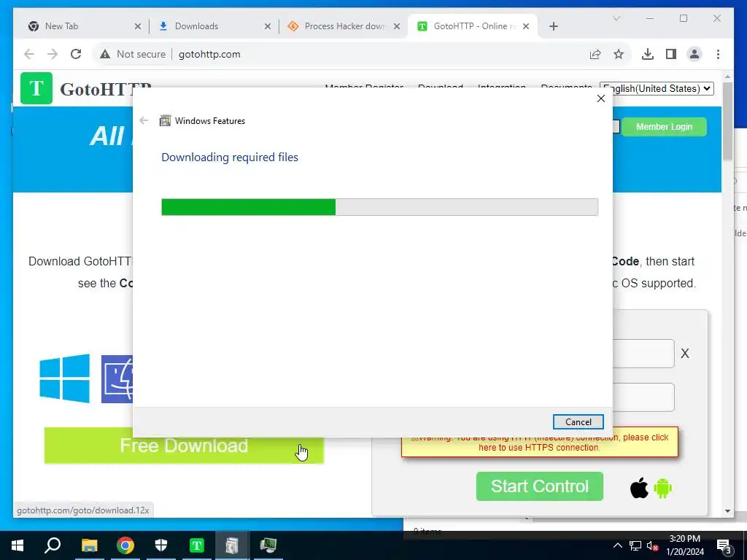Open Windows Security shield in taskbar
This screenshot has width=747, height=560.
click(161, 545)
